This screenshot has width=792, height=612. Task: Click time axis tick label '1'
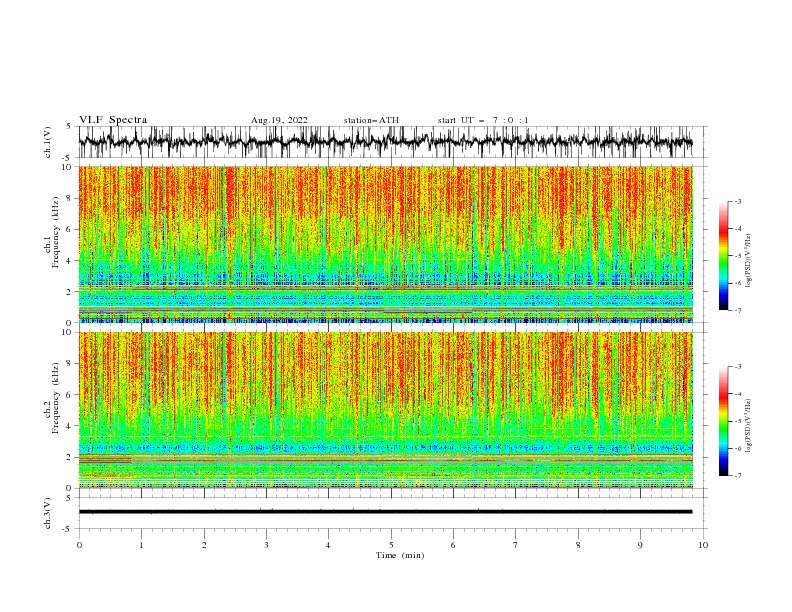[x=141, y=545]
